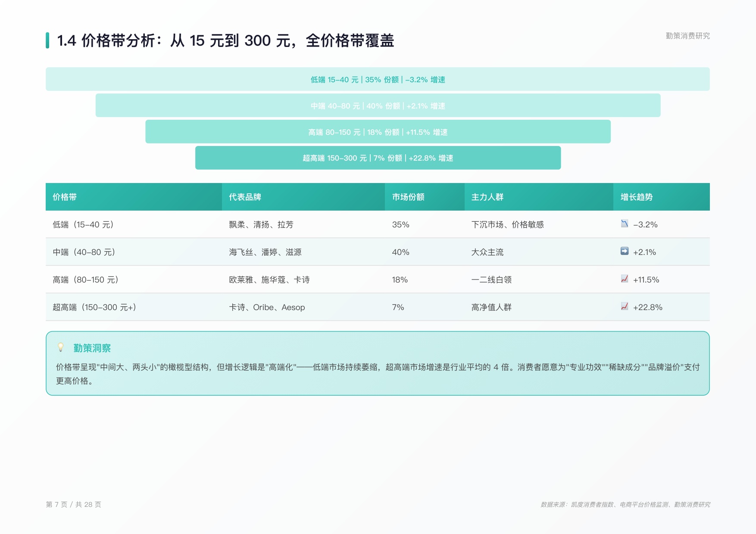Click the upward chart icon beside +22.8%
756x534 pixels.
click(625, 306)
